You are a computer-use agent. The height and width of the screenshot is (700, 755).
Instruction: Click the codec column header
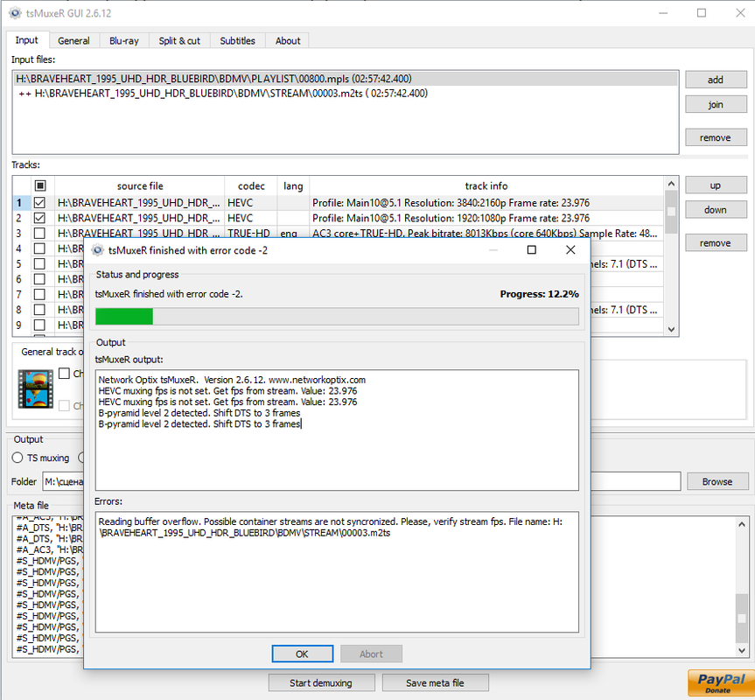coord(251,185)
